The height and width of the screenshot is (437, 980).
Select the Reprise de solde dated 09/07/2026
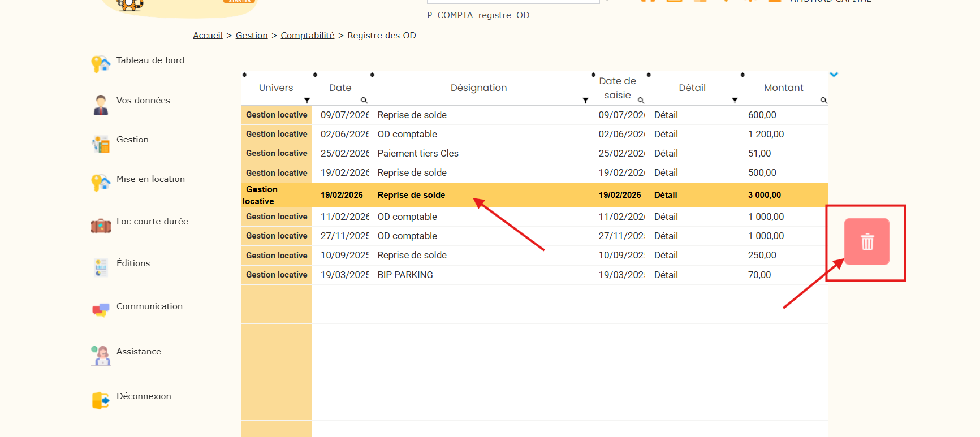pyautogui.click(x=412, y=115)
